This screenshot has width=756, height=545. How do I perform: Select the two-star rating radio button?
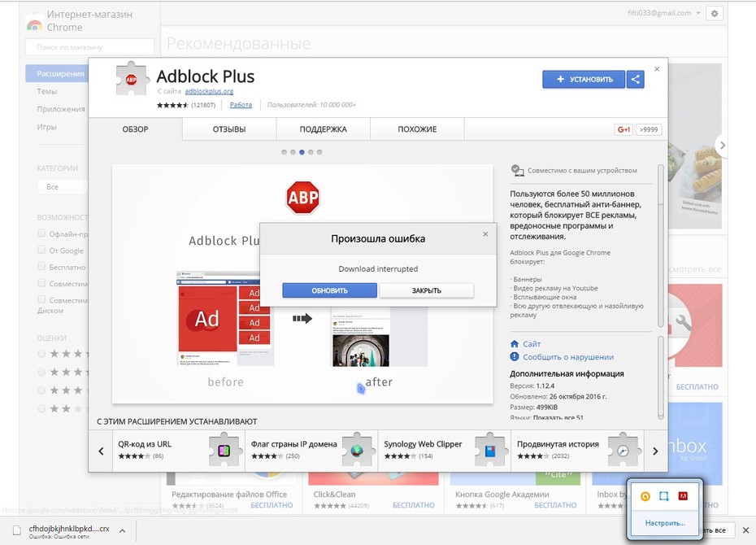point(41,408)
